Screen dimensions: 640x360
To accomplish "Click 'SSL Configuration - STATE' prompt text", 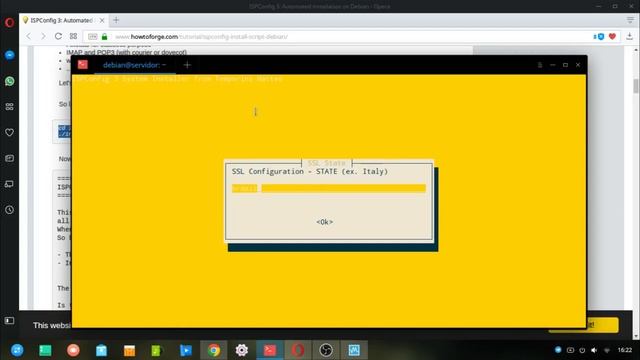I will click(x=310, y=171).
